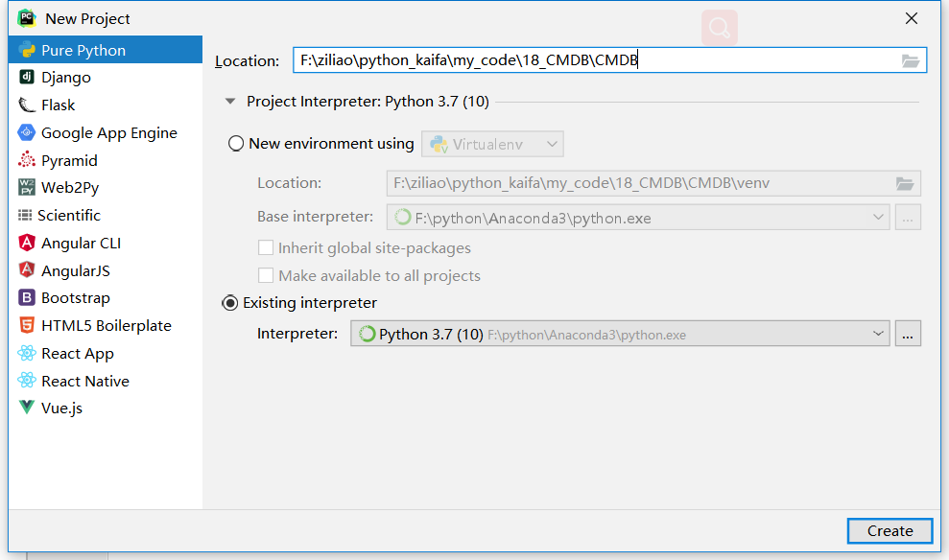The image size is (949, 560).
Task: Tick Make available to all projects
Action: (266, 276)
